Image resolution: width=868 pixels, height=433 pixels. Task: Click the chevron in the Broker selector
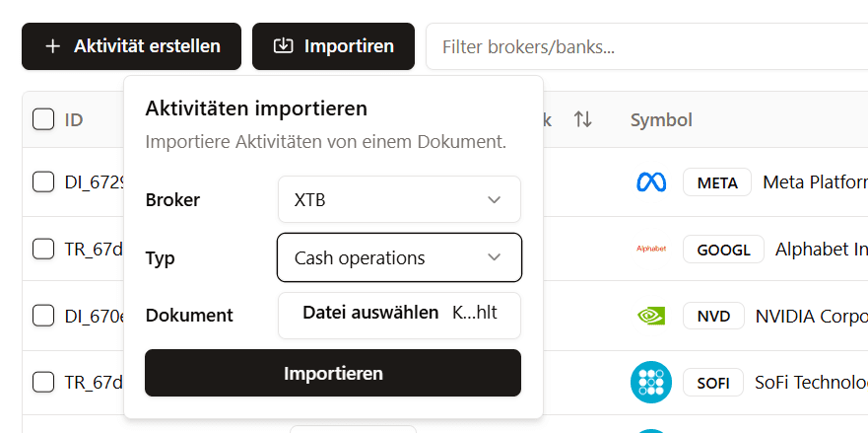point(494,199)
